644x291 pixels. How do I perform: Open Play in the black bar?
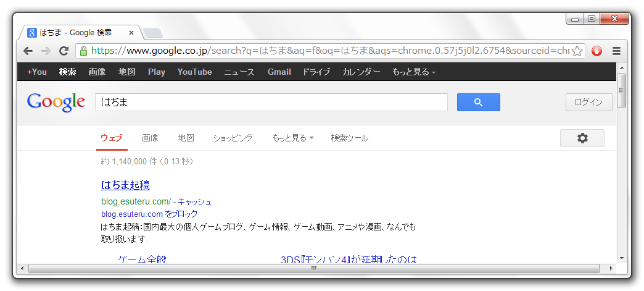(157, 72)
